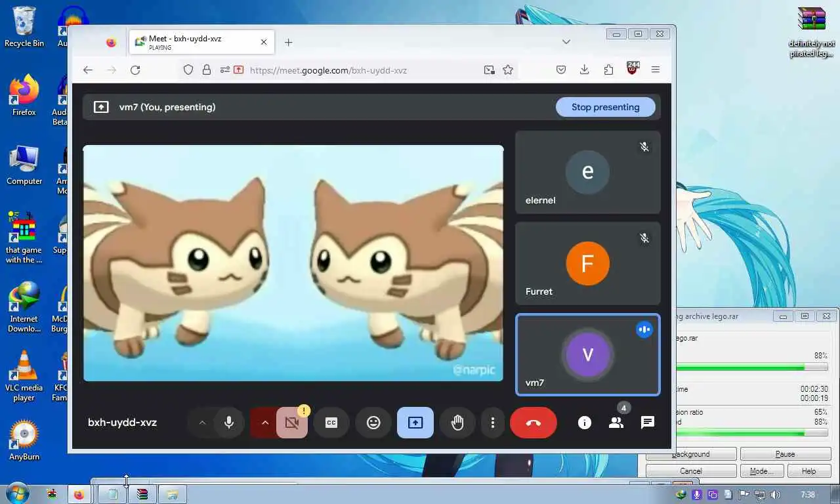
Task: Open Recycle Bin desktop icon
Action: (x=24, y=27)
